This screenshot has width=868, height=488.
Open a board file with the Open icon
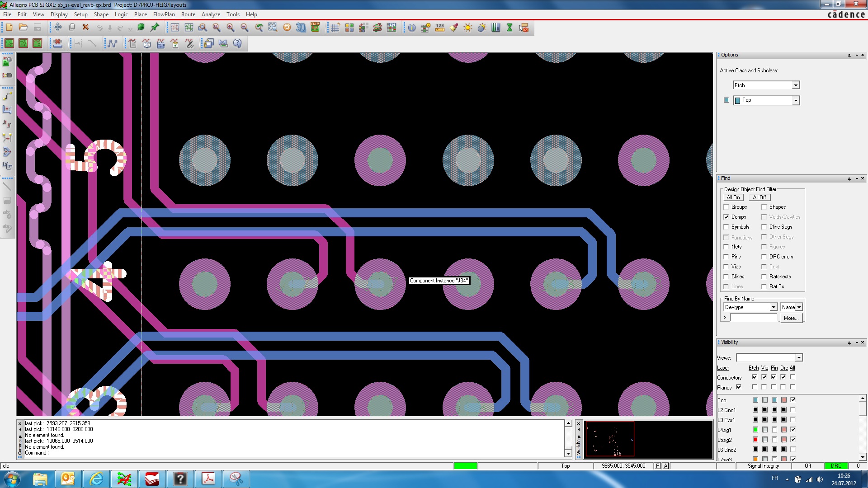[23, 28]
